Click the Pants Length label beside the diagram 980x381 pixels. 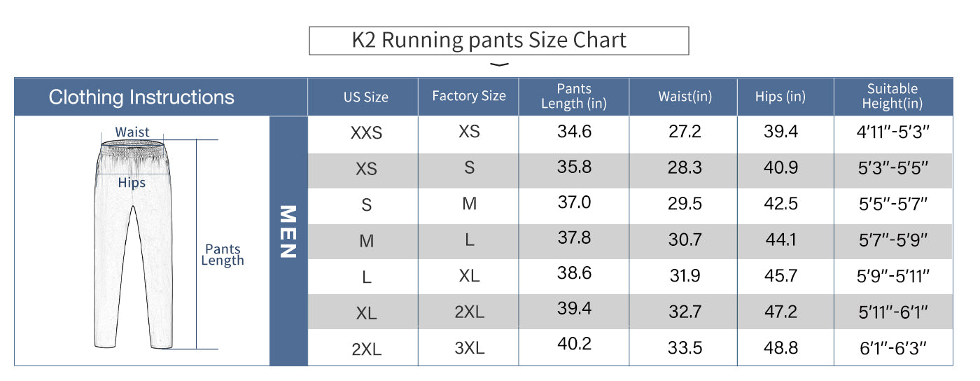(x=223, y=255)
